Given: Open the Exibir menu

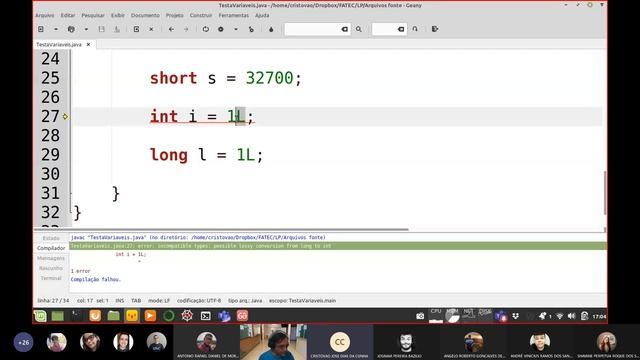Looking at the screenshot, I should [x=118, y=16].
